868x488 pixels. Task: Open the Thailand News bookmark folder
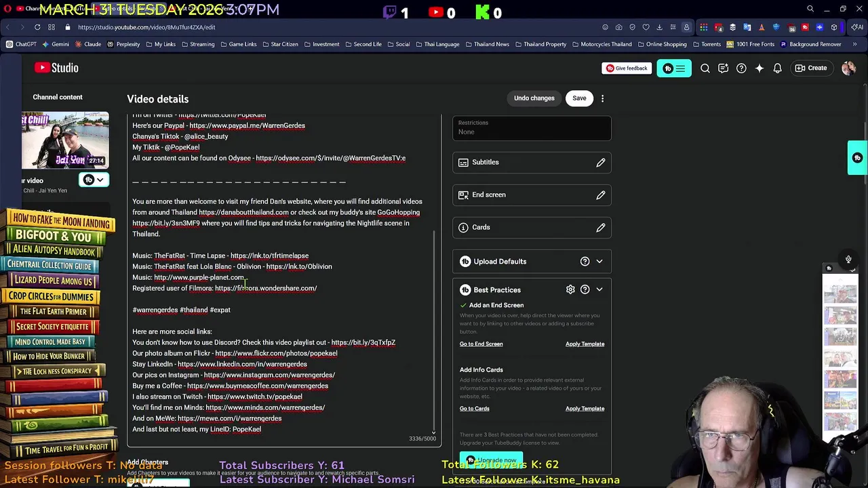[486, 45]
